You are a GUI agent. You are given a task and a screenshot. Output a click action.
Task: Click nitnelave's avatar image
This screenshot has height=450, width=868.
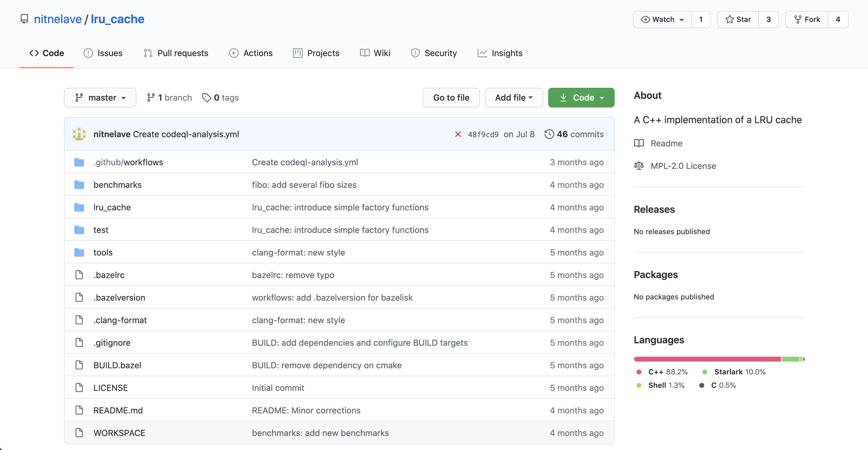(x=79, y=134)
